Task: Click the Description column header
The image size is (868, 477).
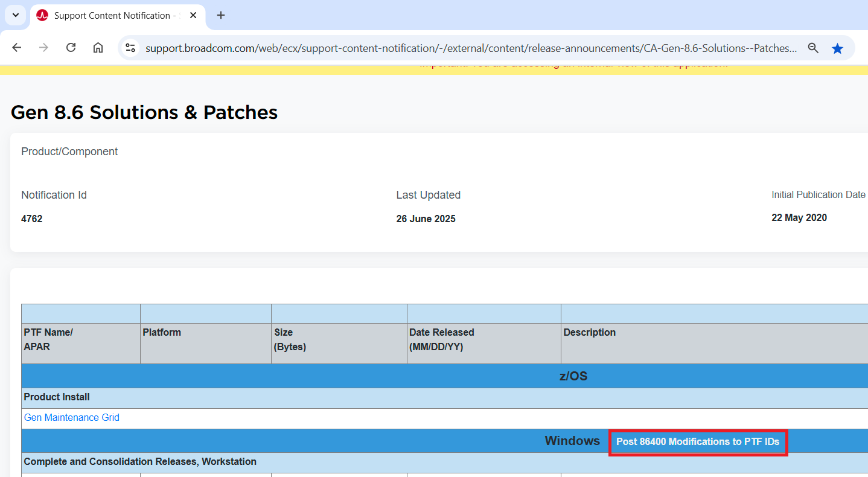Action: pos(715,344)
